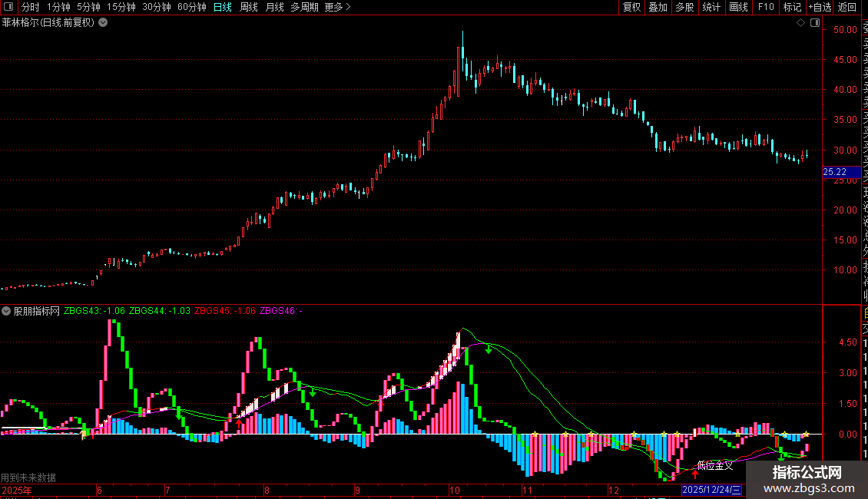
Task: Click the 叠加 overlay button
Action: (x=658, y=7)
